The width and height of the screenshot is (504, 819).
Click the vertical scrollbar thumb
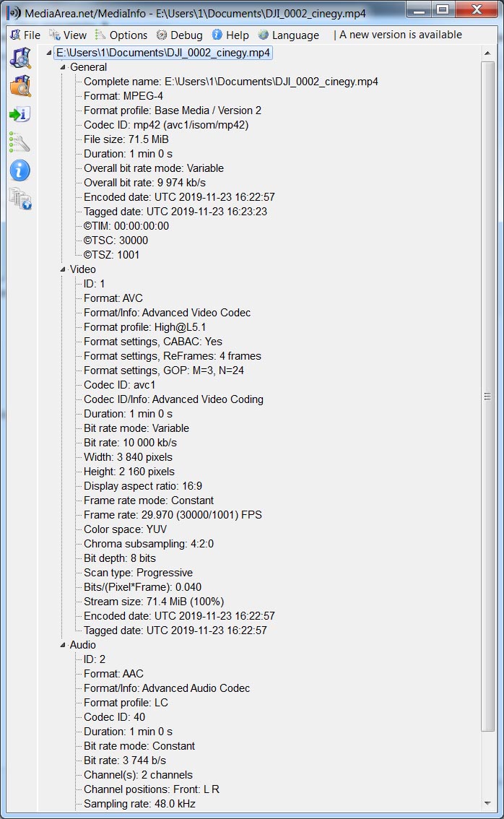click(487, 396)
